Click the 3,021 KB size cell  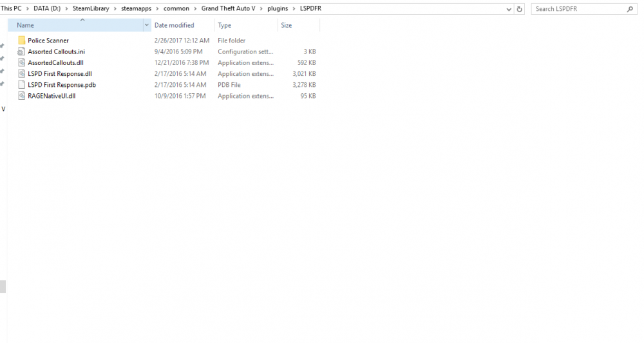click(x=304, y=73)
